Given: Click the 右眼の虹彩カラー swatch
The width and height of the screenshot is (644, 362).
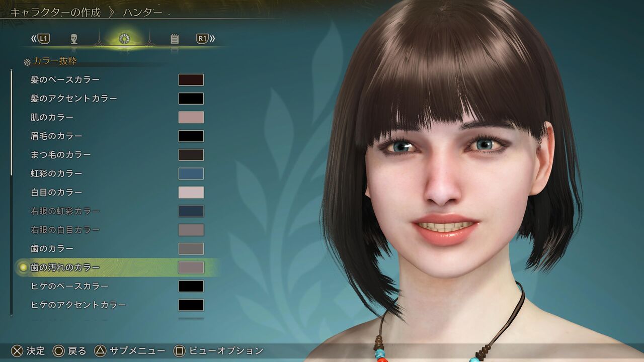Looking at the screenshot, I should coord(191,211).
